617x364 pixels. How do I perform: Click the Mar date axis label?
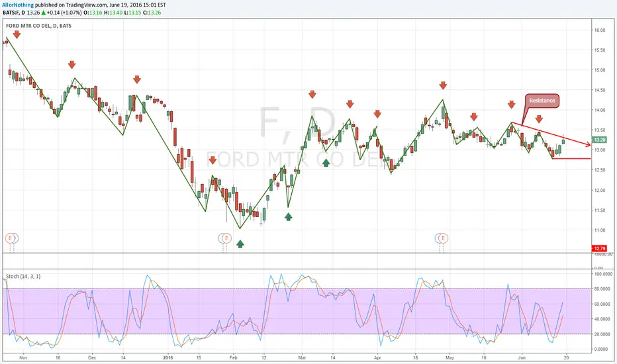coord(302,357)
